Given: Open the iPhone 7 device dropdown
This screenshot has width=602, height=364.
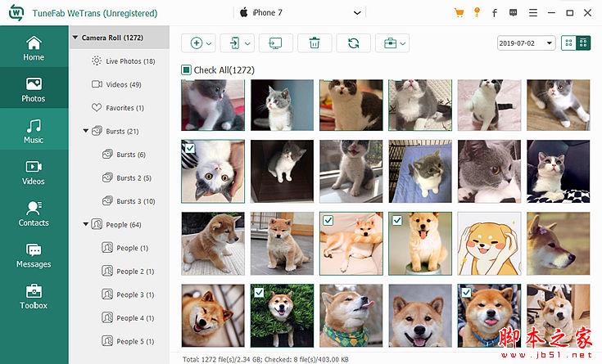Looking at the screenshot, I should [300, 12].
